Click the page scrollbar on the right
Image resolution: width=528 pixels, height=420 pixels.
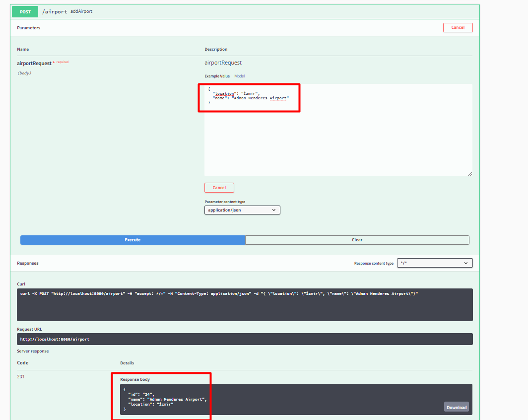pyautogui.click(x=525, y=199)
